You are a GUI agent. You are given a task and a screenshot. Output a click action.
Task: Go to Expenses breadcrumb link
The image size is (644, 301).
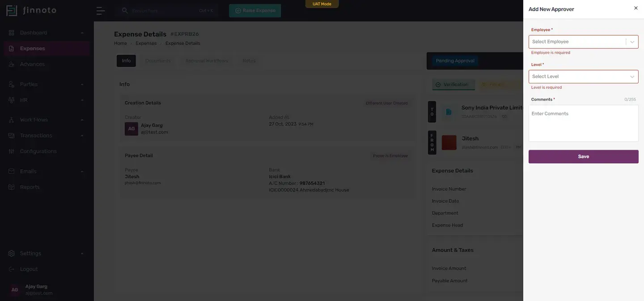(x=146, y=43)
